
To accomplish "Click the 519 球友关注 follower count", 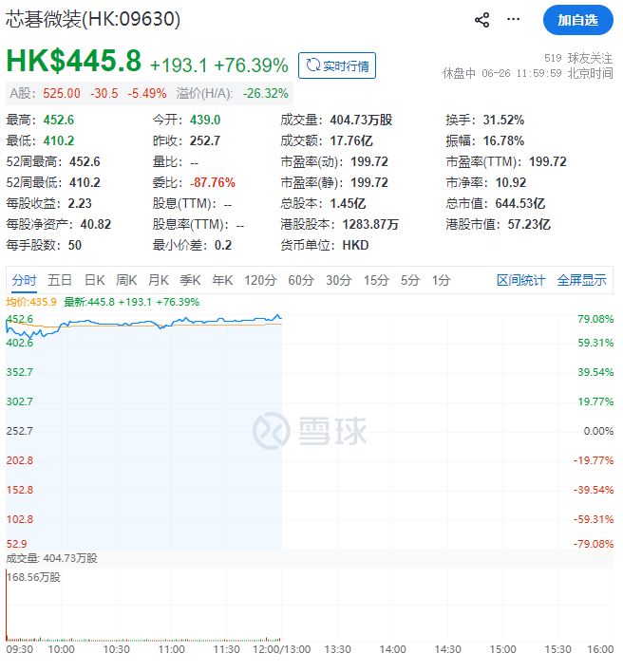I will pyautogui.click(x=578, y=58).
